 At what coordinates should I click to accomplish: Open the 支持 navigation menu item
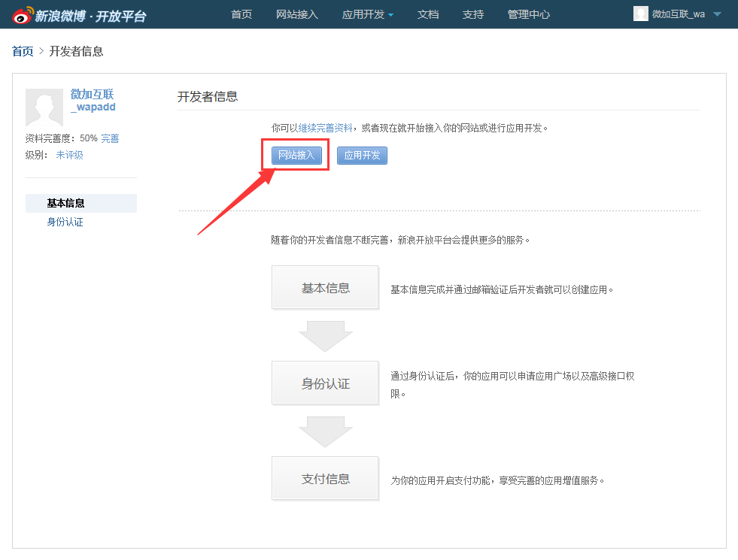[473, 14]
